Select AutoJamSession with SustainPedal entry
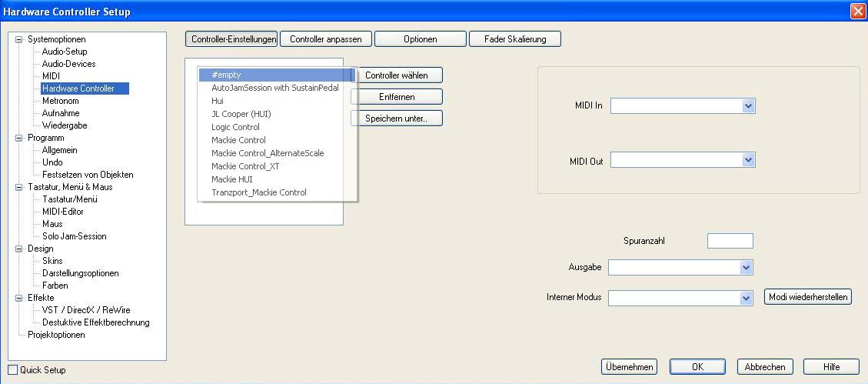868x384 pixels. tap(277, 88)
